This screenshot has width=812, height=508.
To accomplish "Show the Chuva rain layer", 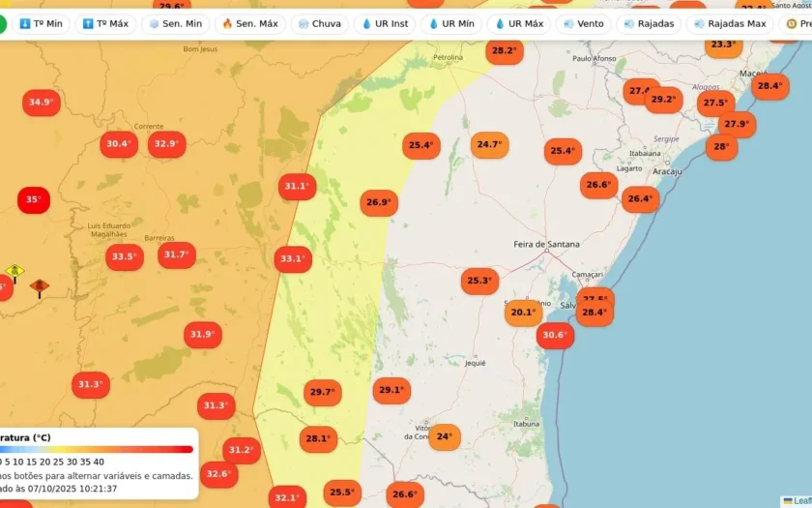I will 320,24.
